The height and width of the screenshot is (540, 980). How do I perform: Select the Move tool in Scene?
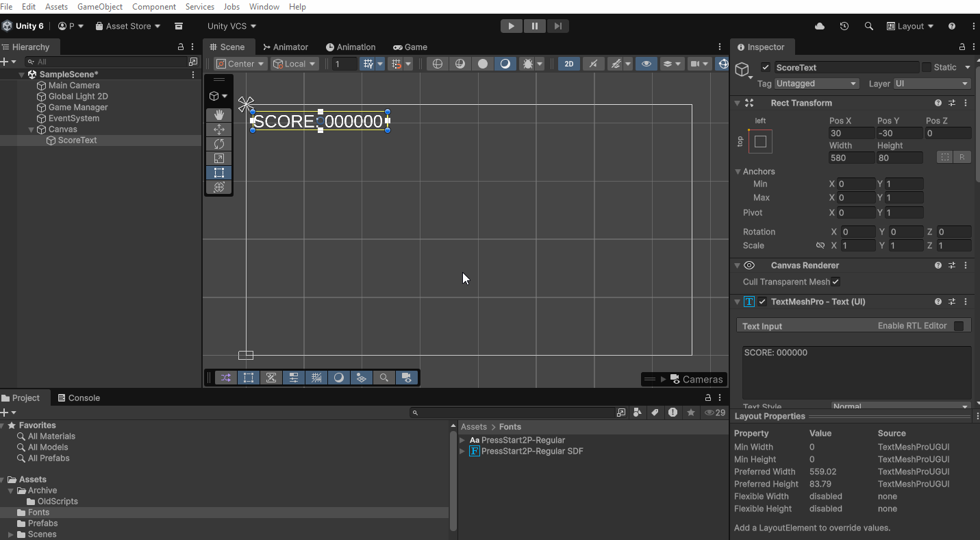[x=219, y=130]
